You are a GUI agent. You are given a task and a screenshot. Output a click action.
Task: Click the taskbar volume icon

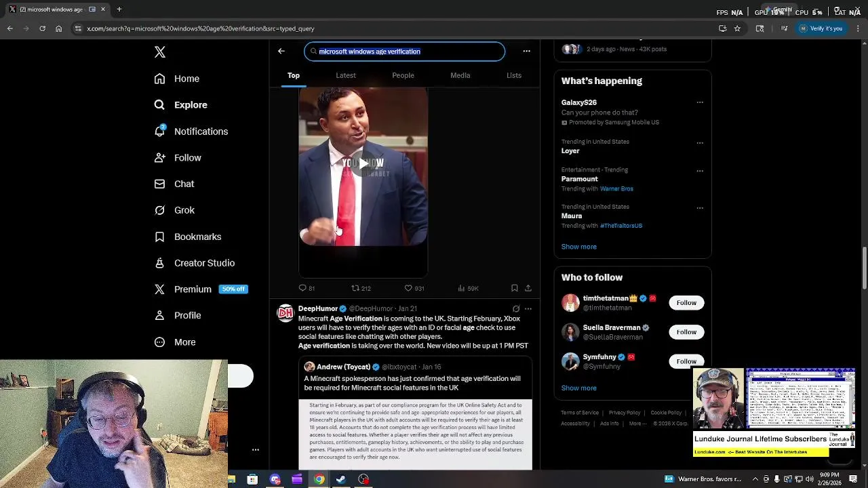pyautogui.click(x=810, y=479)
